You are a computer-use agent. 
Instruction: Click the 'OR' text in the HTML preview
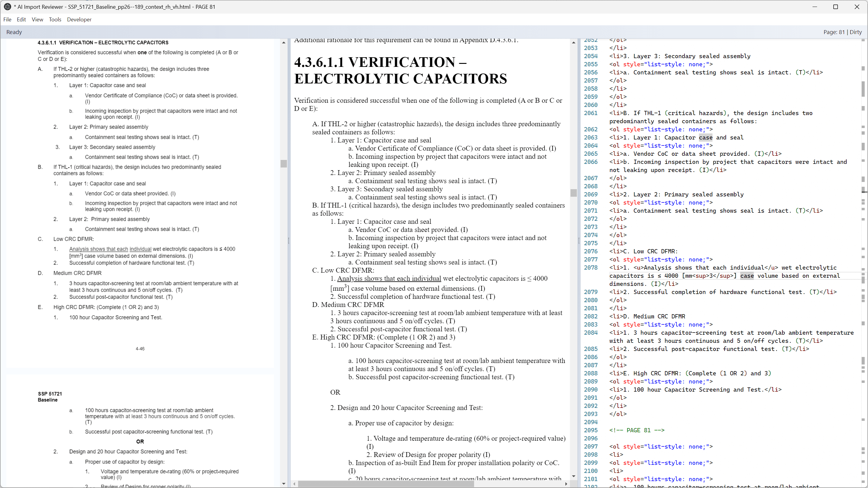pyautogui.click(x=335, y=392)
